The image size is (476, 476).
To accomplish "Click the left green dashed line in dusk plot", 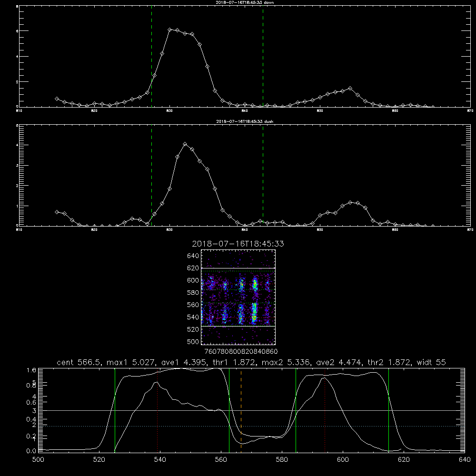I will (151, 175).
